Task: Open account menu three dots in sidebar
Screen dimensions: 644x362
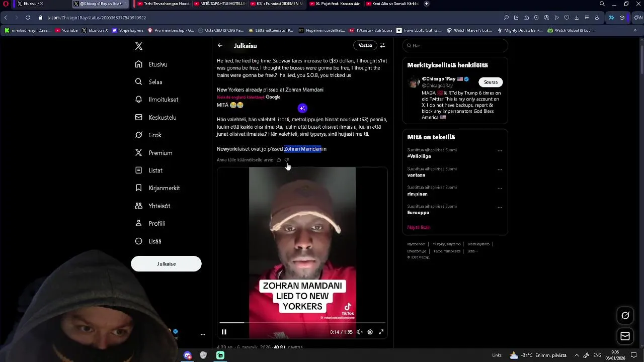Action: click(203, 334)
